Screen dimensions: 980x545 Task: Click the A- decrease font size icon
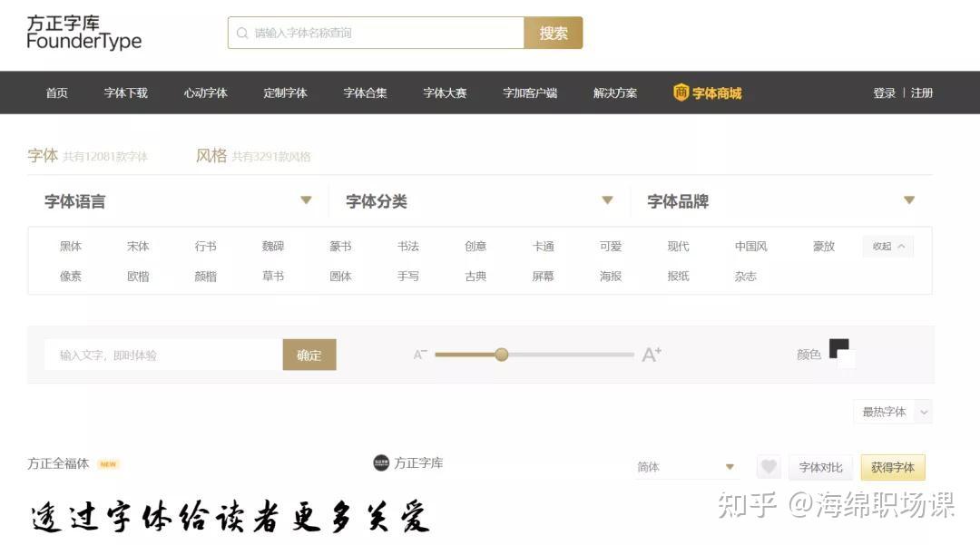point(420,355)
